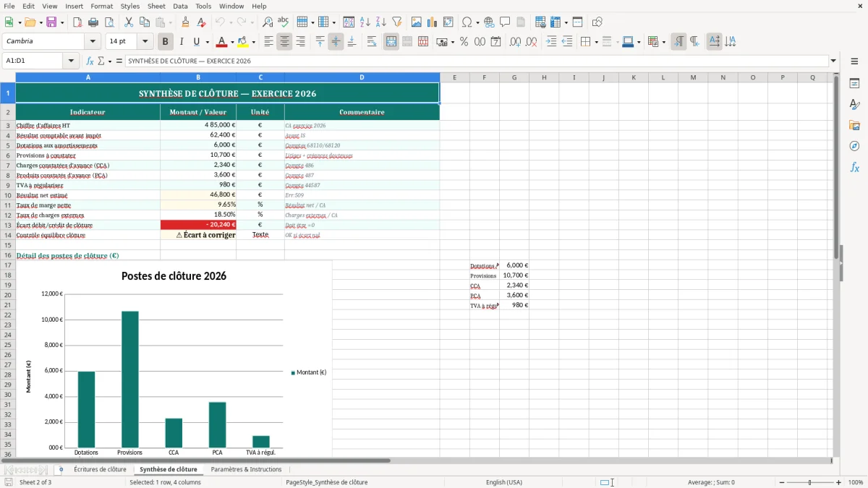Click the Save document icon

[51, 22]
